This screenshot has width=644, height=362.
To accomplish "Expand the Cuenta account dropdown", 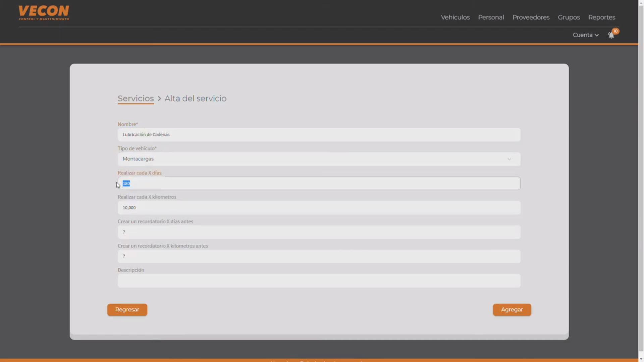I will pos(585,35).
